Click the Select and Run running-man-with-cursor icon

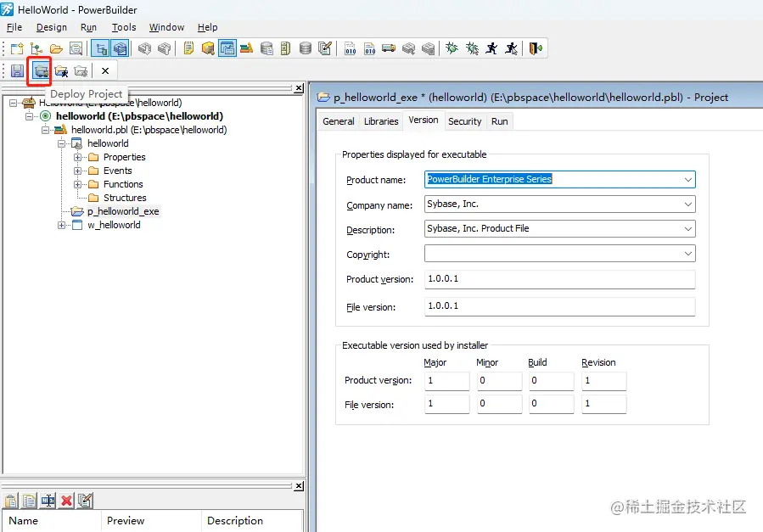click(511, 48)
